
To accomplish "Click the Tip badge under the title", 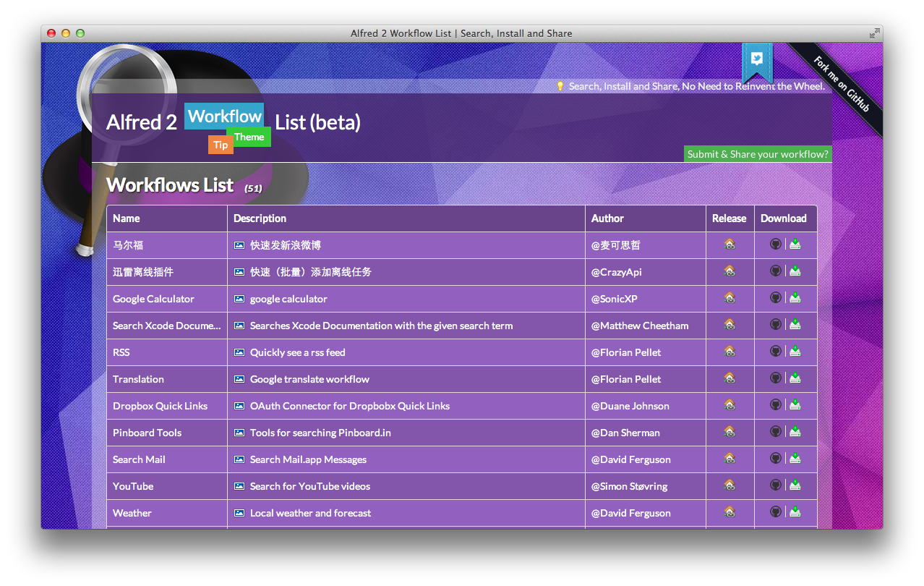I will pos(221,145).
